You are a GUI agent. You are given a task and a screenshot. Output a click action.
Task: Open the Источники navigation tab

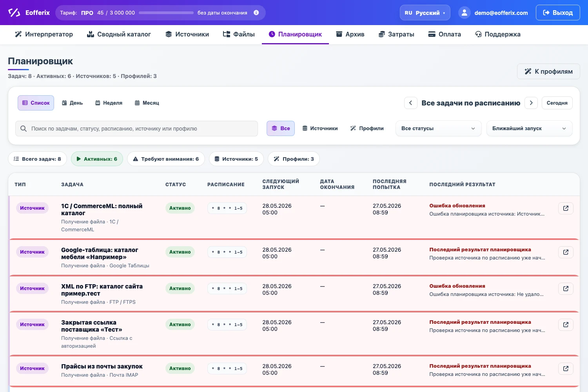click(187, 34)
